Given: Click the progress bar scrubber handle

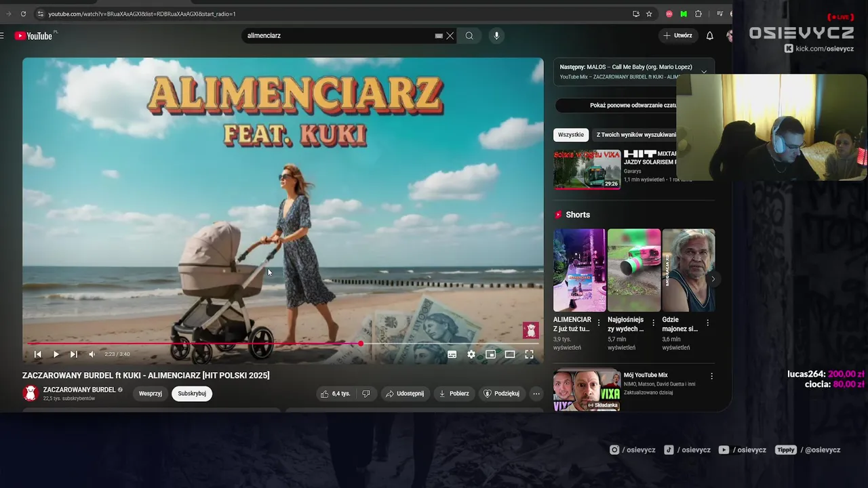Looking at the screenshot, I should tap(361, 344).
